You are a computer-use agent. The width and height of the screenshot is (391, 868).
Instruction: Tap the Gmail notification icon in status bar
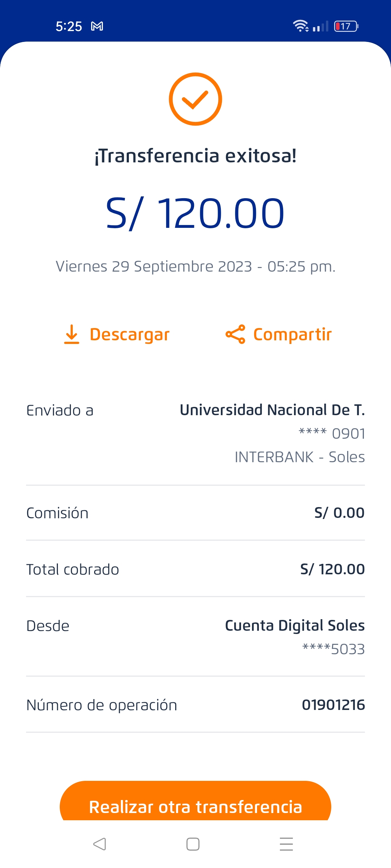coord(97,26)
